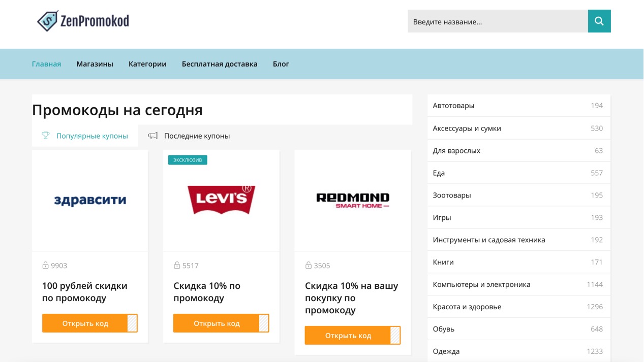Open the Компьютеры и электроника category
The height and width of the screenshot is (362, 644).
tap(519, 284)
